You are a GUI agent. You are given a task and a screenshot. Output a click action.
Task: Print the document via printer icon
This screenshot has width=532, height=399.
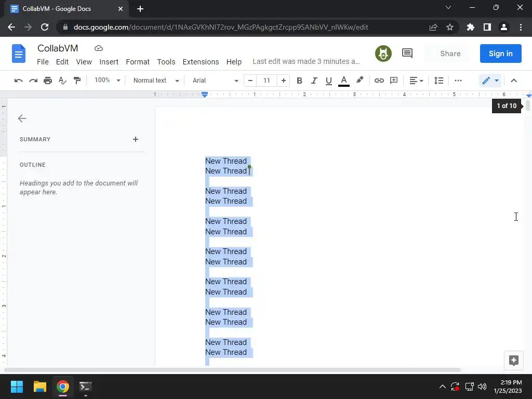[x=48, y=81]
